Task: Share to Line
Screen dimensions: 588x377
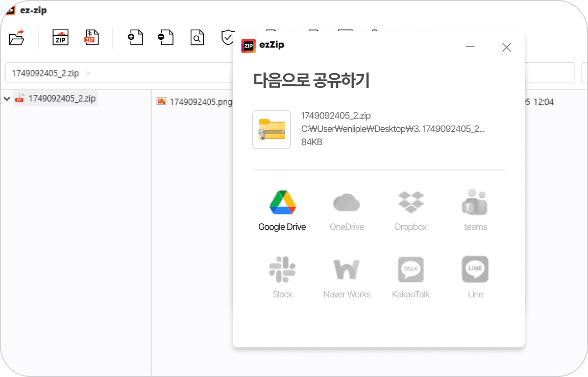Action: click(x=475, y=277)
